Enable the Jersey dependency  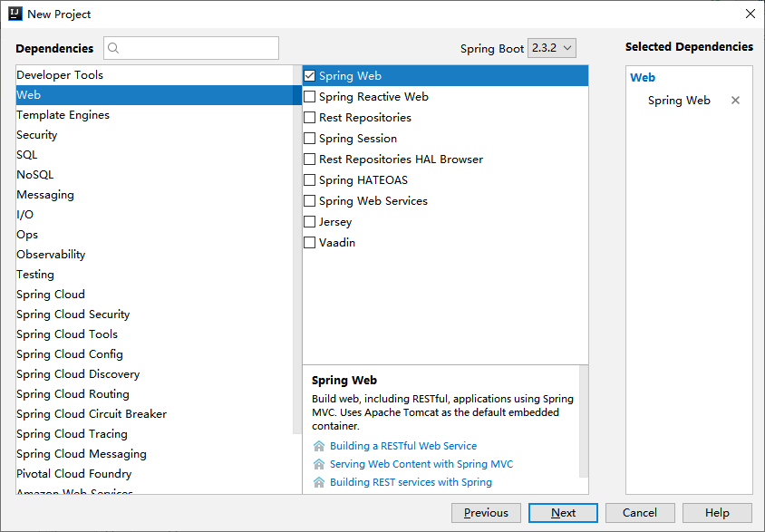pyautogui.click(x=309, y=221)
